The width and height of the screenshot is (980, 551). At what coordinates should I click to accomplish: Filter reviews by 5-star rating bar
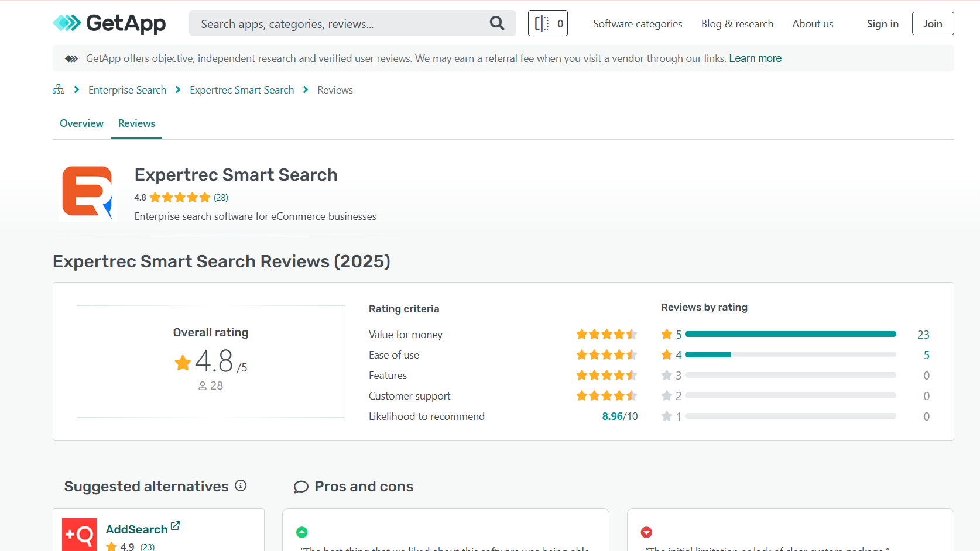point(790,334)
